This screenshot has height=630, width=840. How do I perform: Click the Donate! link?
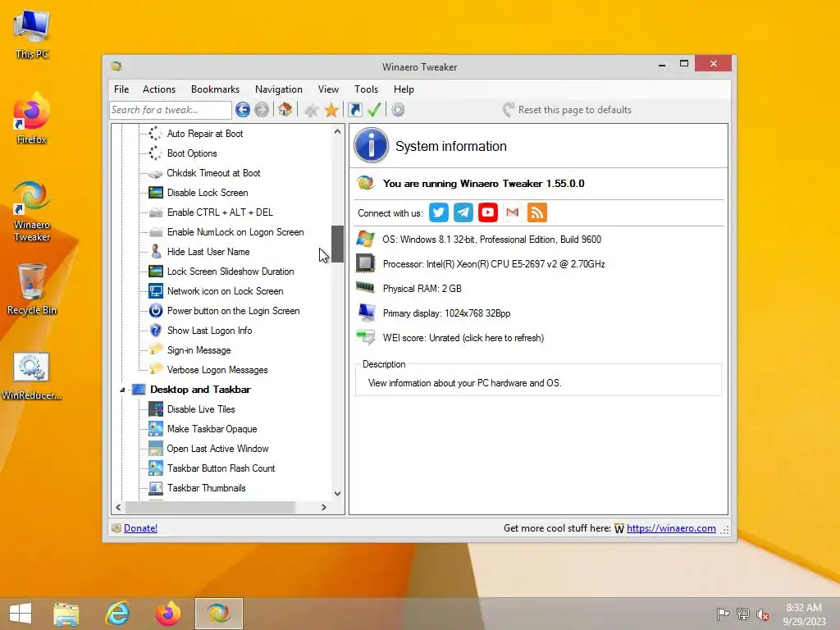[x=140, y=528]
